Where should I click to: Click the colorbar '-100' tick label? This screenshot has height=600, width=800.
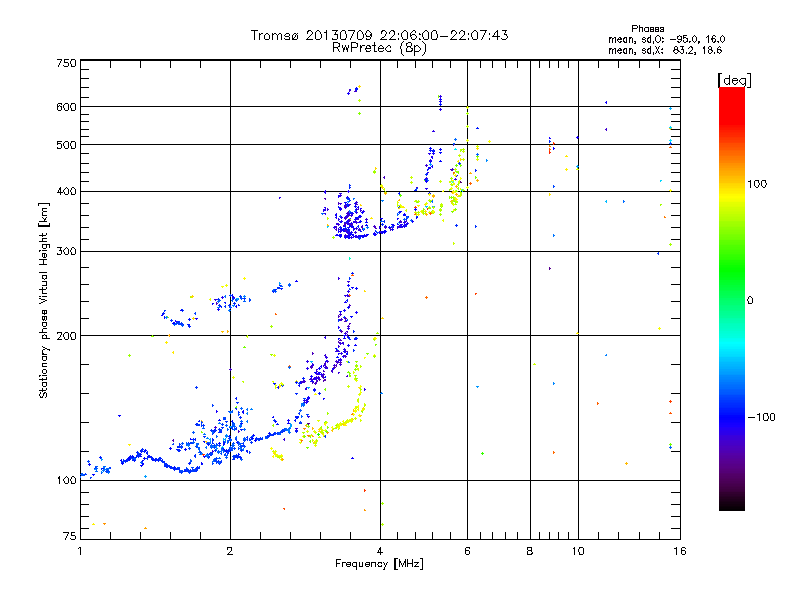(761, 417)
